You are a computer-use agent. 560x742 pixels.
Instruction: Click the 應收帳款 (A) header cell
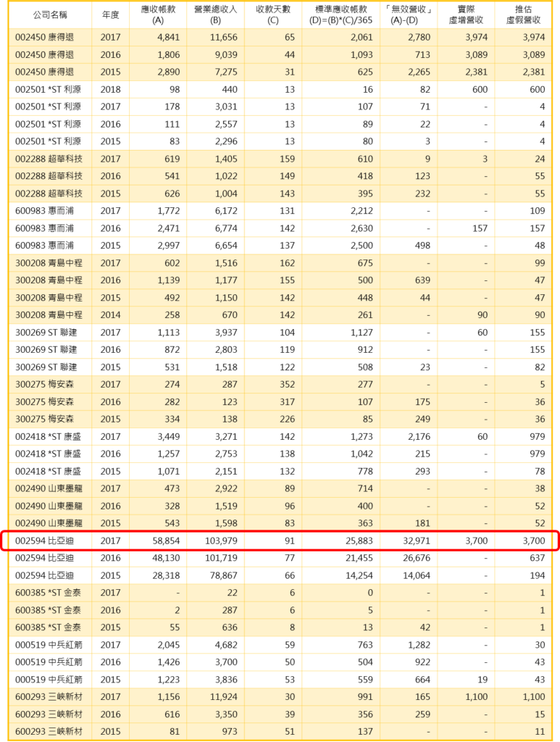coord(158,14)
